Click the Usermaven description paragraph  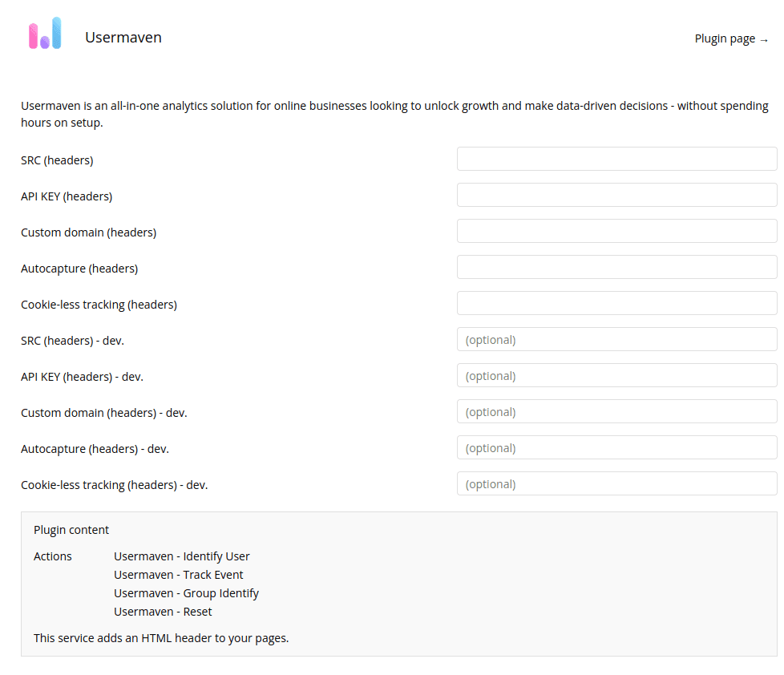tap(393, 115)
